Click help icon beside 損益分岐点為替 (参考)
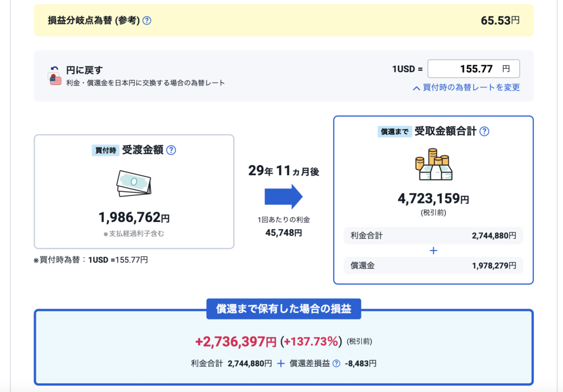This screenshot has width=563, height=392. [147, 21]
